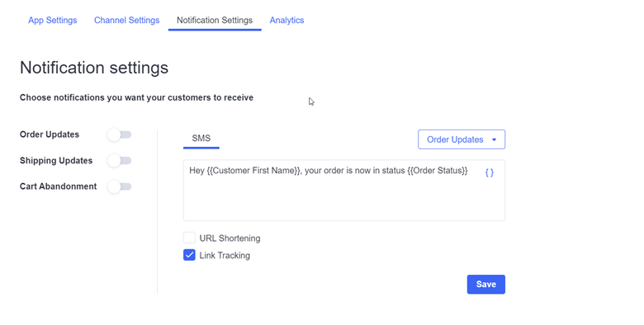644x325 pixels.
Task: Open the Order Updates dropdown
Action: point(462,139)
